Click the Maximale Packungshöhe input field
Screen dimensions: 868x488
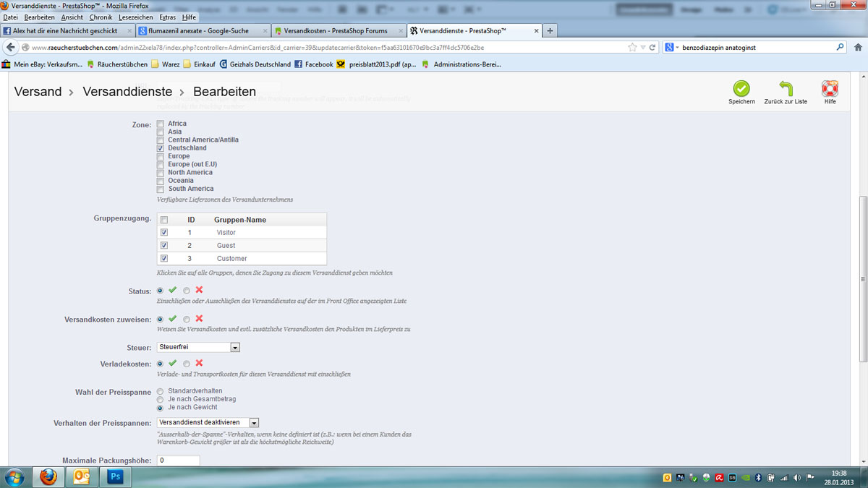click(x=178, y=461)
